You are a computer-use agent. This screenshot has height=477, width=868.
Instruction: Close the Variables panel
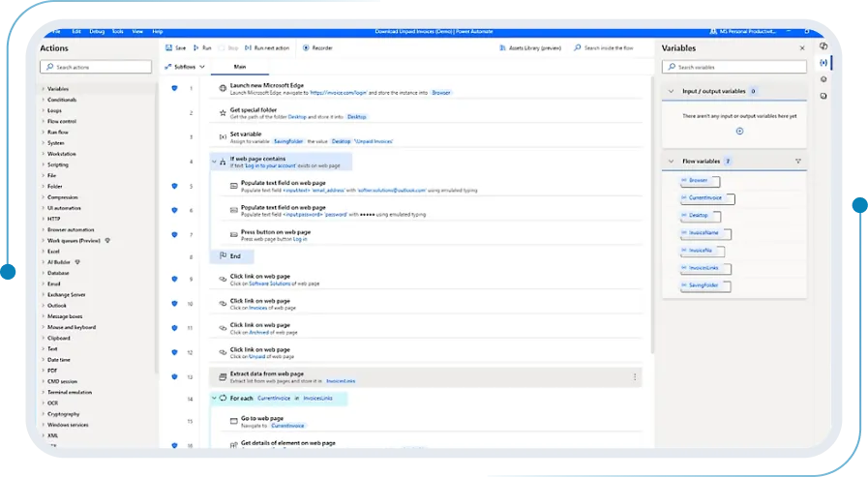coord(802,48)
